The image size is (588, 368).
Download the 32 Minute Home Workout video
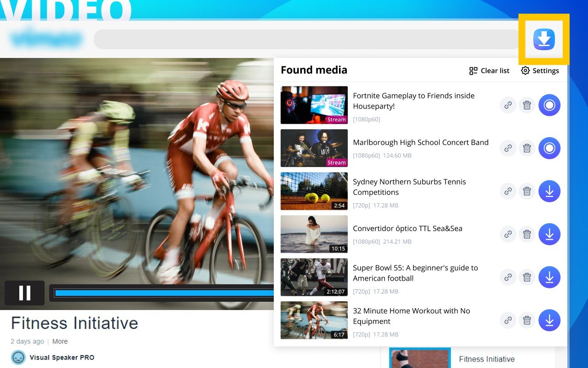coord(549,320)
